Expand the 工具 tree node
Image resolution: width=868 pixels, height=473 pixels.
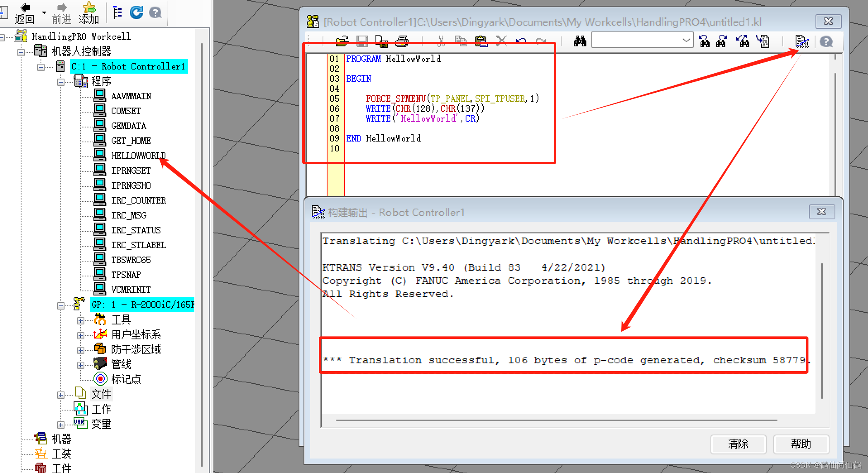pos(81,320)
